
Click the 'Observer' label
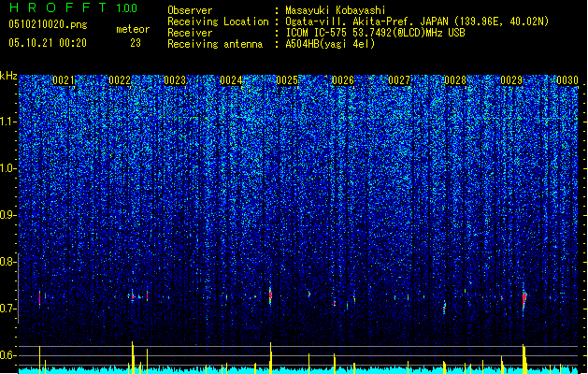pyautogui.click(x=190, y=10)
